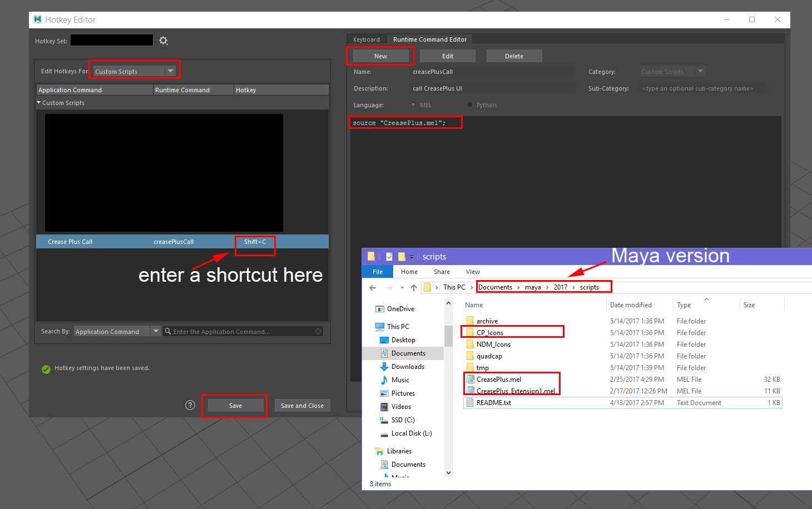The image size is (812, 509).
Task: Clear the application command search field
Action: tap(318, 331)
